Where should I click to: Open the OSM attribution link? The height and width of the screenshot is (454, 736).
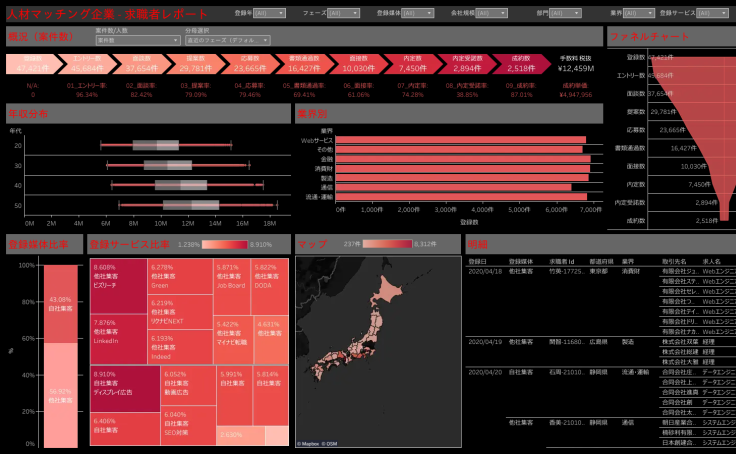332,444
